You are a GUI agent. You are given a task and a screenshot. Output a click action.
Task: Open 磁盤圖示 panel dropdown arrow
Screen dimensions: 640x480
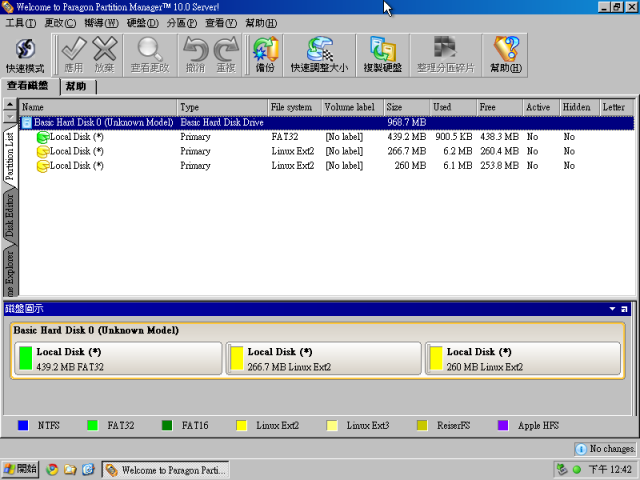pos(612,309)
